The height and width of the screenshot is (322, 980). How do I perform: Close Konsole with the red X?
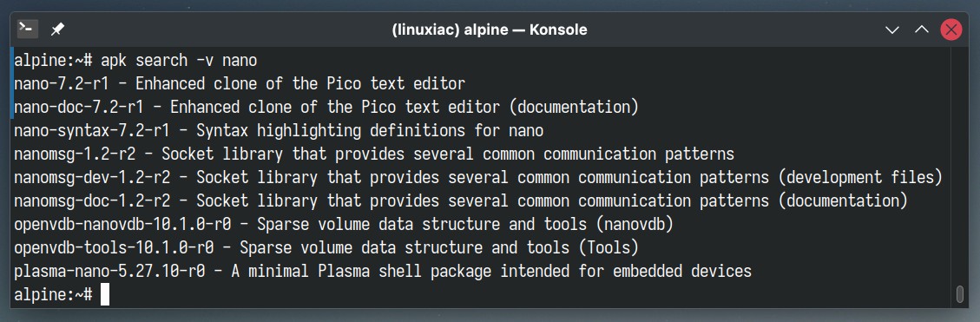coord(951,30)
